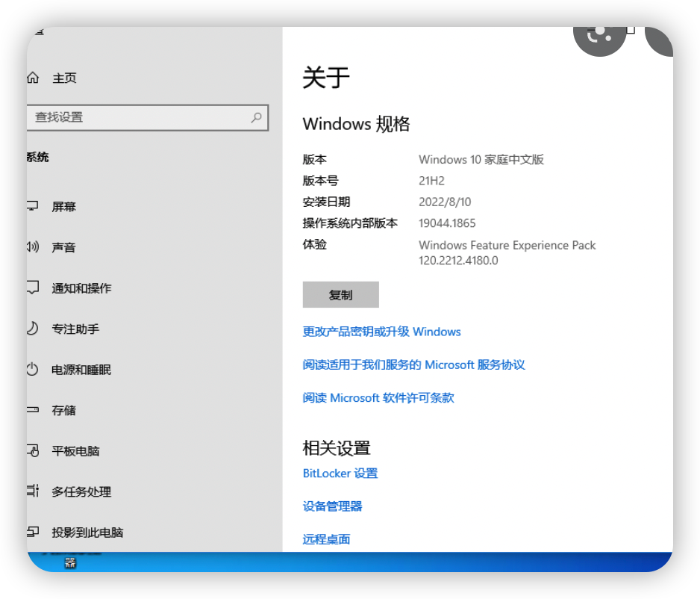This screenshot has height=599, width=700.
Task: Launch 设备管理器 from 相关设置
Action: 331,506
